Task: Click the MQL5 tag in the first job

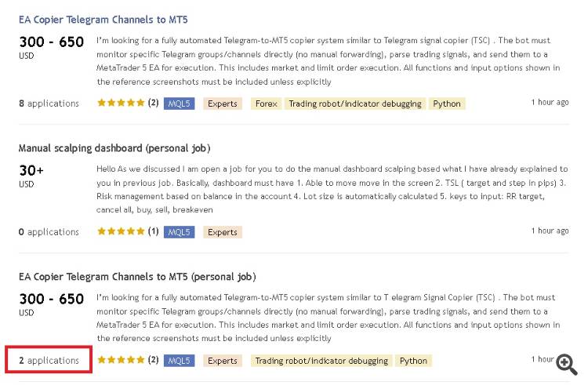Action: click(179, 104)
